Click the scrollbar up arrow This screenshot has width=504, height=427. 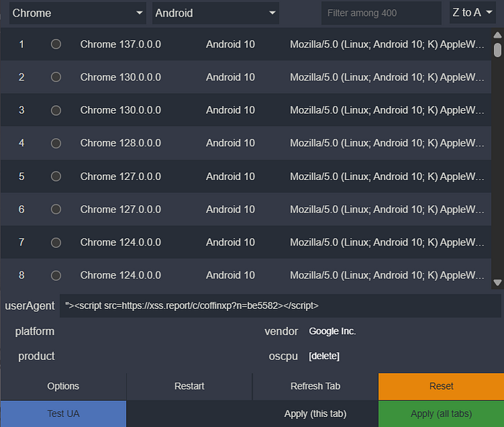pyautogui.click(x=498, y=35)
